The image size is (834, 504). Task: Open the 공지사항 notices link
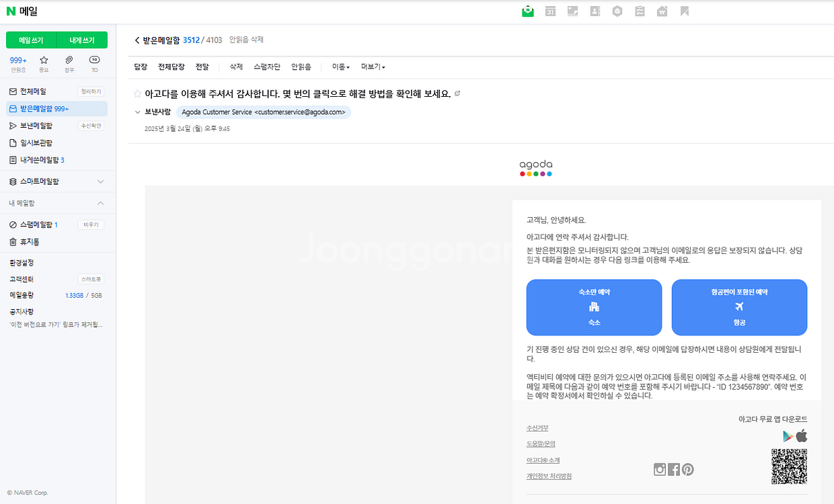22,312
